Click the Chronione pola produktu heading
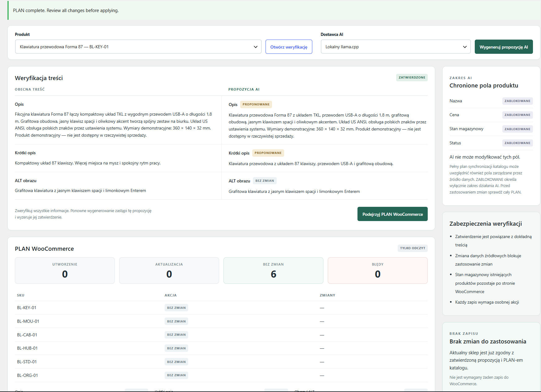The image size is (541, 392). point(484,86)
